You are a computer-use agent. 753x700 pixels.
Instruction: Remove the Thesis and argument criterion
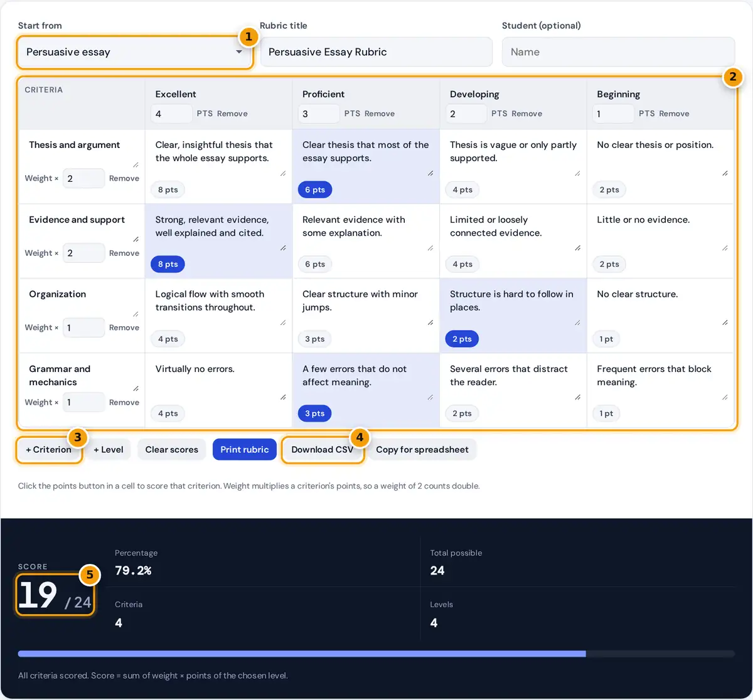(124, 178)
